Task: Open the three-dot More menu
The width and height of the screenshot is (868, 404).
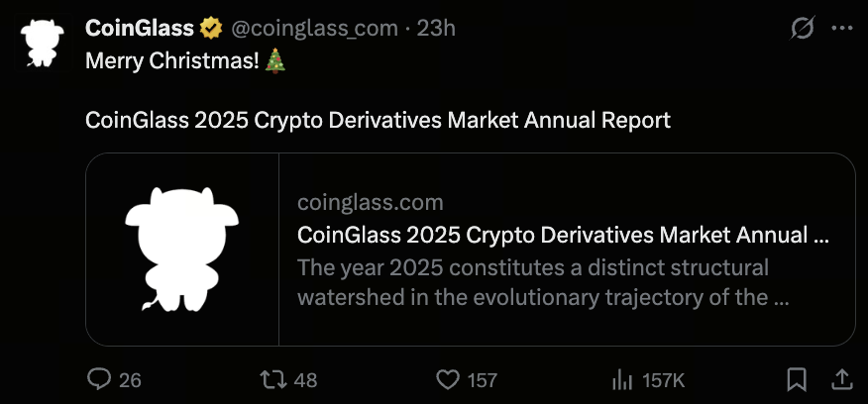Action: (x=841, y=30)
